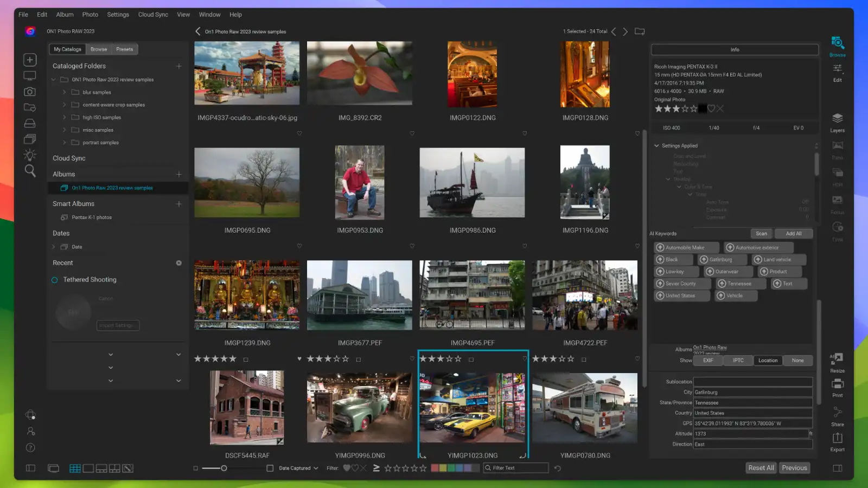868x488 pixels.
Task: Toggle the favorite heart on IMGP0986.DNG thumbnail
Action: click(525, 246)
